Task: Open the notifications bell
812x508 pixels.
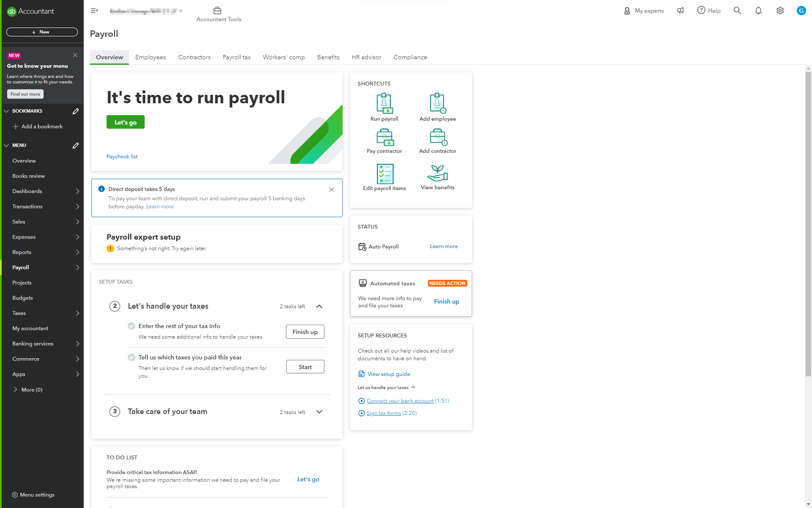Action: point(758,11)
